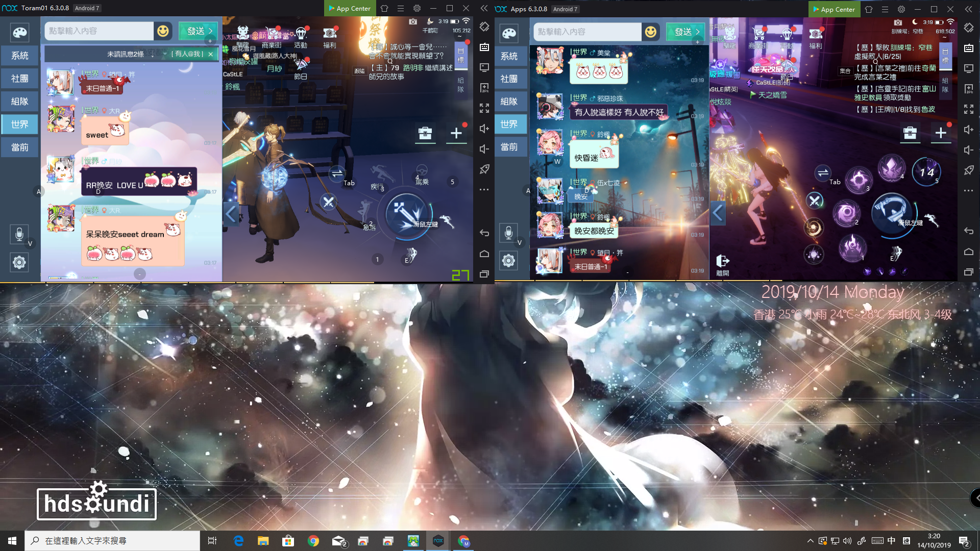Screen dimensions: 980x551
Task: Switch to 系統 tab in Toram01 chat
Action: [19, 56]
